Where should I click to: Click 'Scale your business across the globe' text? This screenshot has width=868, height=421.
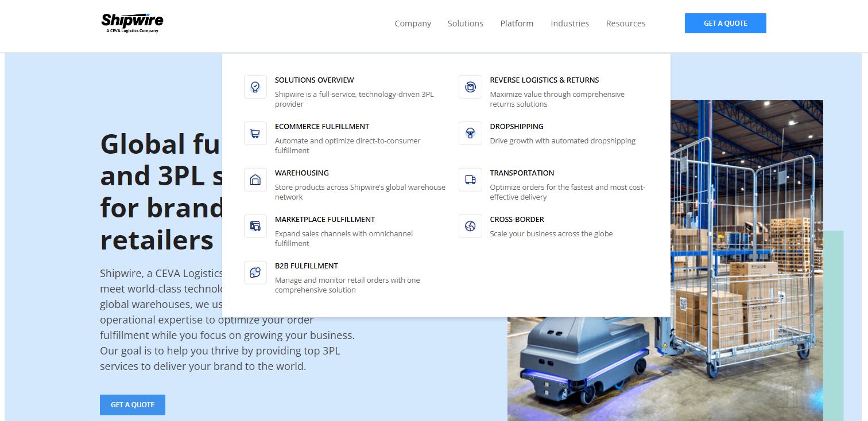tap(551, 234)
